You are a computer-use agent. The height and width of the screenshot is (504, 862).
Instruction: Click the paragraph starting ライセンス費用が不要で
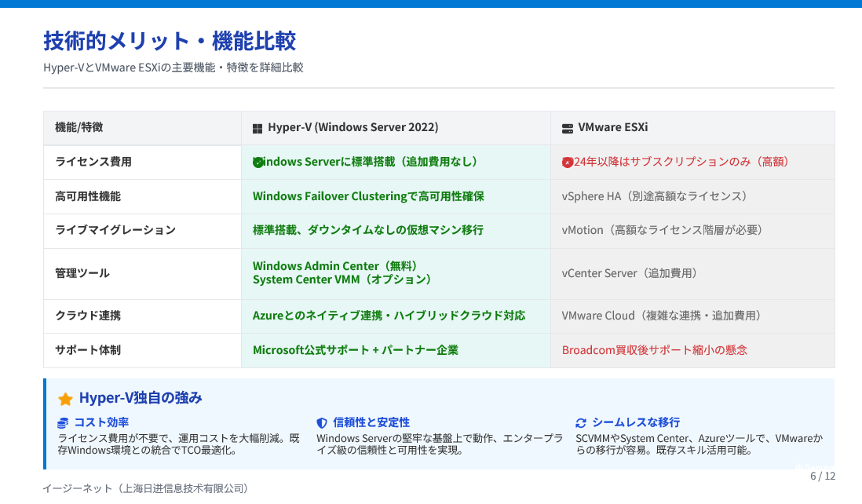point(179,444)
